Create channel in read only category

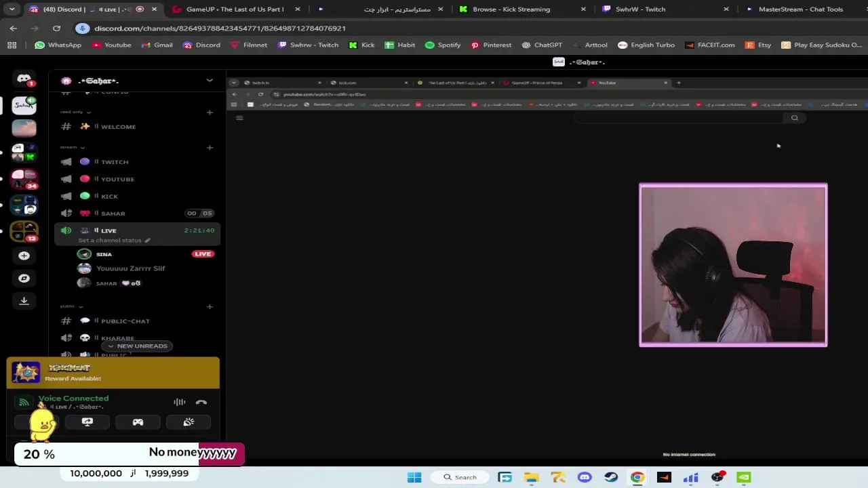[x=210, y=112]
